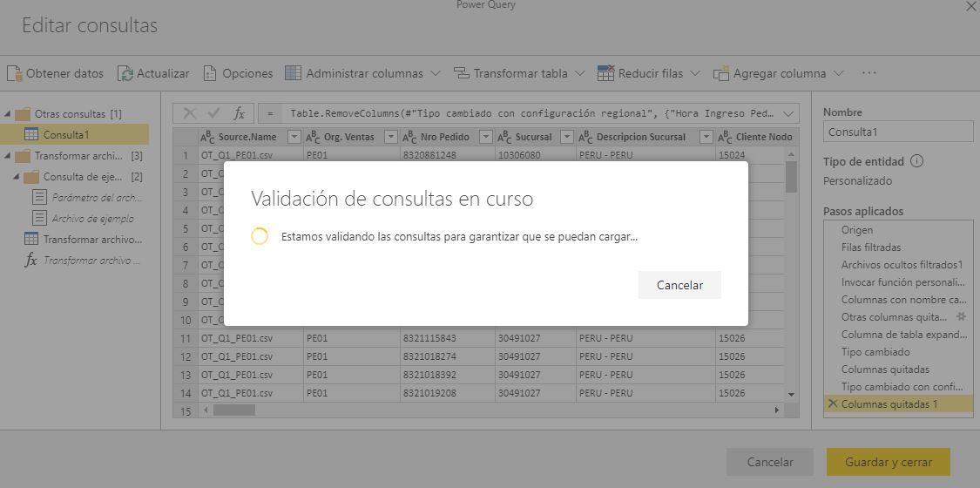Click the Descripcion Sucursal column type icon

585,138
